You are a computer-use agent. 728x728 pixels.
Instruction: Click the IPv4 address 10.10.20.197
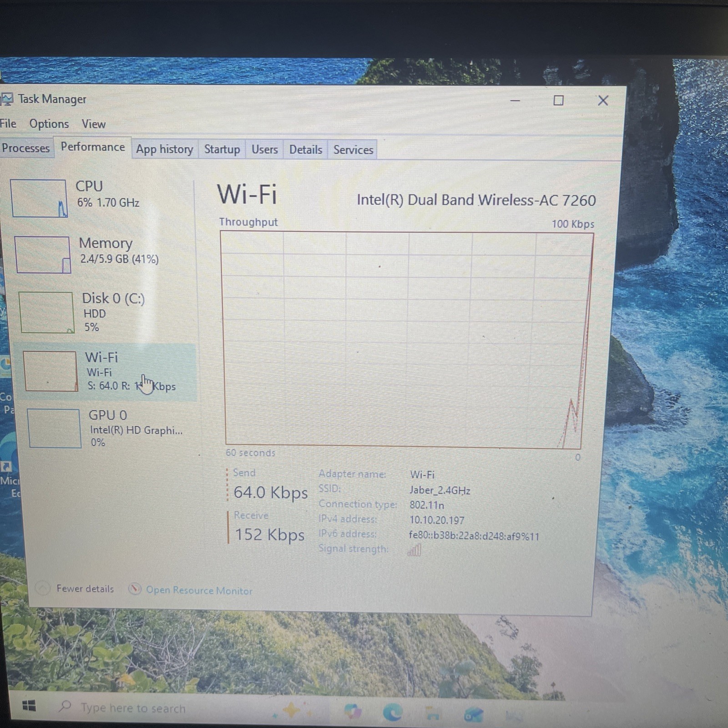click(437, 520)
